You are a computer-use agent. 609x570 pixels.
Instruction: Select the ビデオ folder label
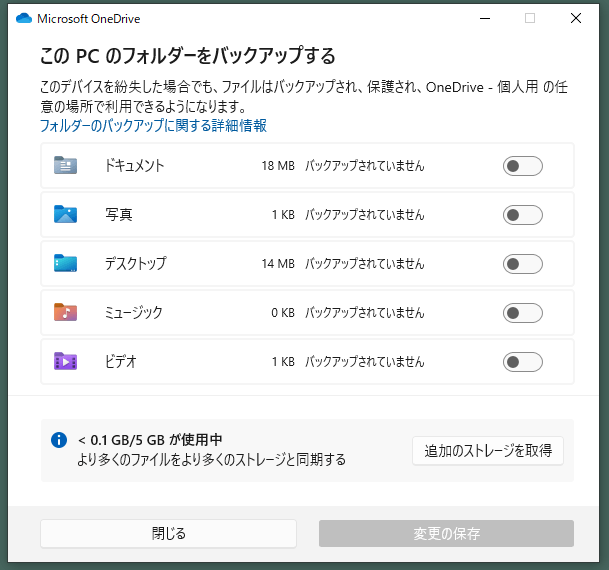point(121,361)
